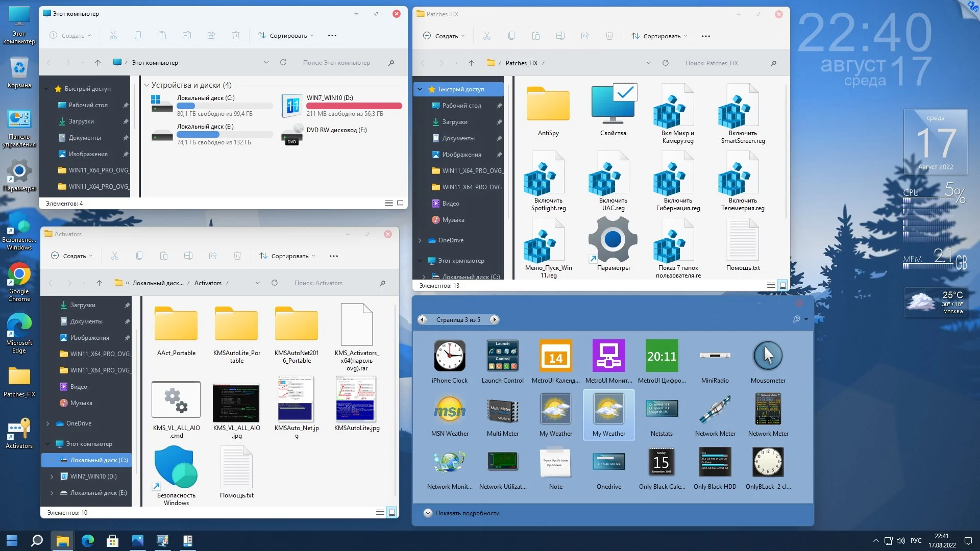This screenshot has height=551, width=980.
Task: Open Сортировать dropdown in Patches_FIX window
Action: [659, 36]
